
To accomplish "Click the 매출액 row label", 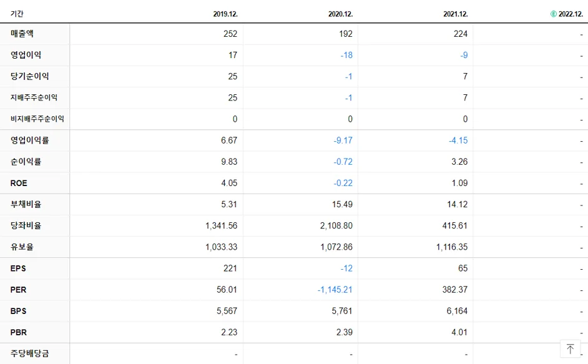I will pyautogui.click(x=22, y=34).
